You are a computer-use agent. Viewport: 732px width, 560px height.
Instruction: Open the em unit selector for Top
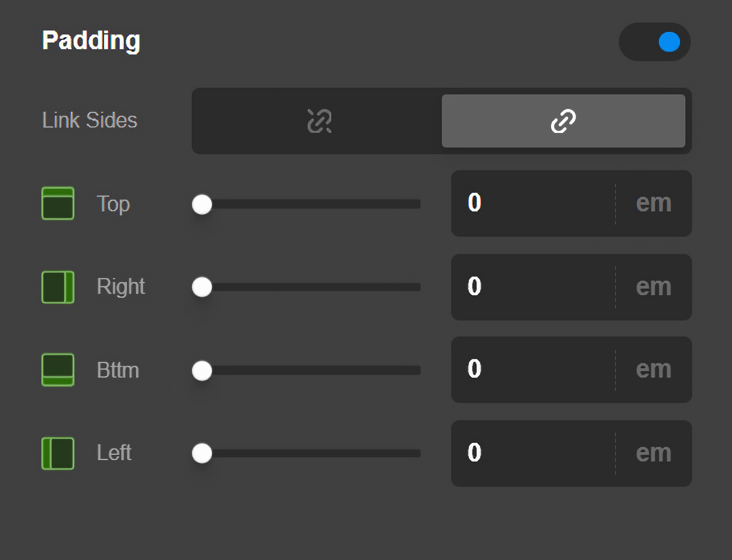(x=653, y=203)
